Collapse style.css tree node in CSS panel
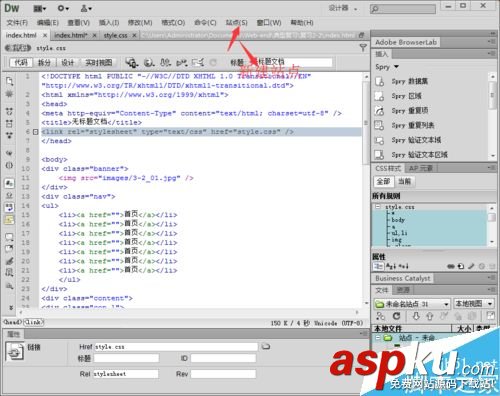Screen dimensions: 500x396 tap(378, 207)
